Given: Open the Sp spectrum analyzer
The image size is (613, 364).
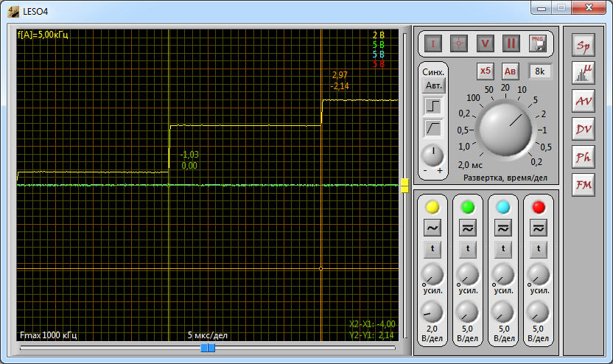Looking at the screenshot, I should pyautogui.click(x=584, y=46).
